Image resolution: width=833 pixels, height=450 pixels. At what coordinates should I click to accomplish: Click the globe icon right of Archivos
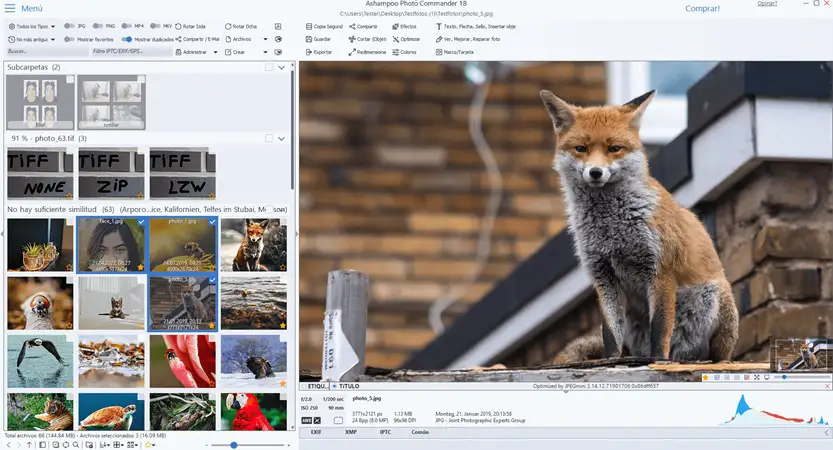point(278,39)
